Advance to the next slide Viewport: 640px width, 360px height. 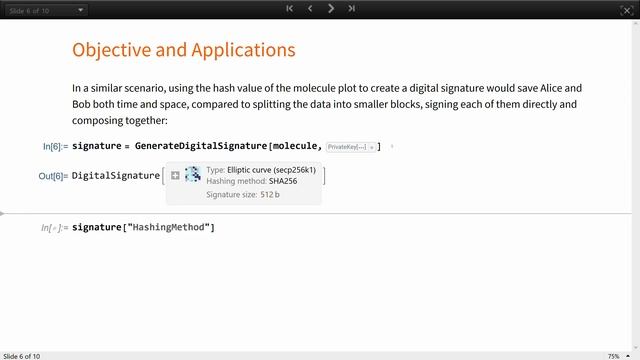(x=331, y=9)
